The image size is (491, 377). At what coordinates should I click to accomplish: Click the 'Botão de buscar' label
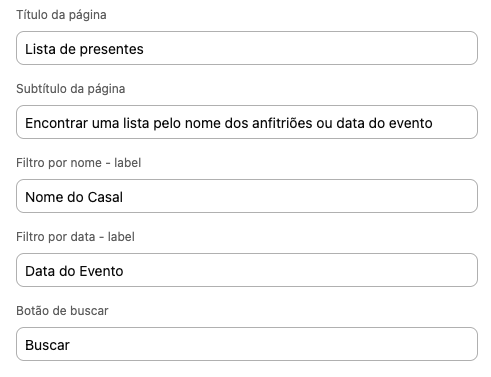pos(62,311)
